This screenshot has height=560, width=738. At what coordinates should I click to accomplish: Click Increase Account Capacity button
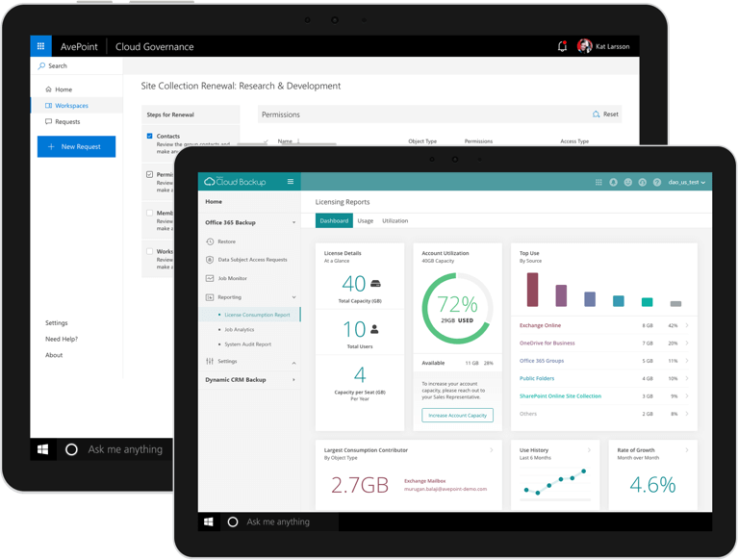pos(457,416)
